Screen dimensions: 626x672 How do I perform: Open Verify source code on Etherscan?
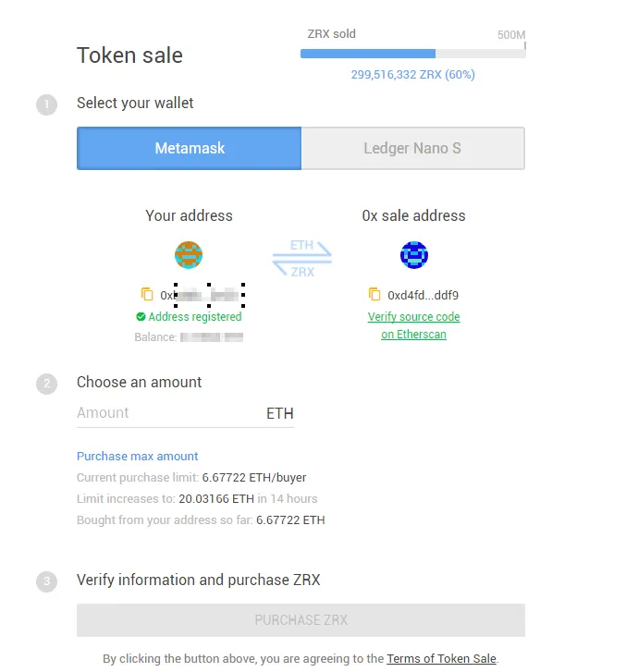pos(413,325)
